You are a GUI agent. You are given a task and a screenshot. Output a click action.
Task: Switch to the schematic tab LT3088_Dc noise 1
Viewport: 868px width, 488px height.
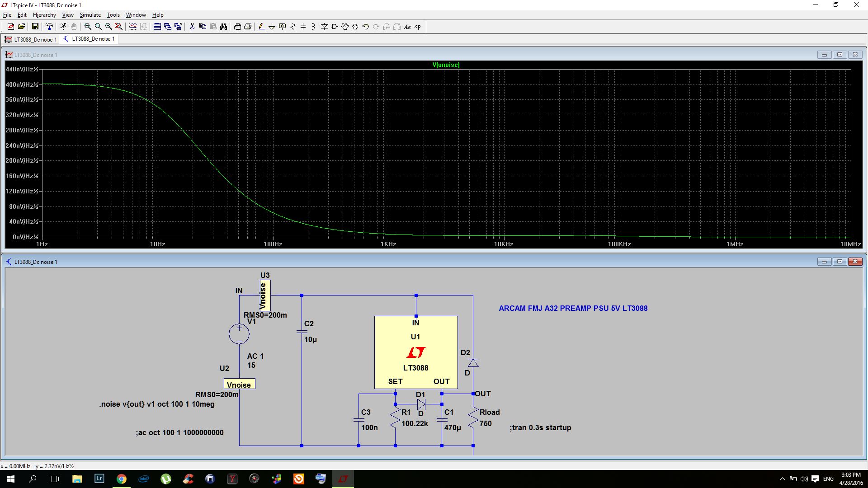click(x=89, y=39)
